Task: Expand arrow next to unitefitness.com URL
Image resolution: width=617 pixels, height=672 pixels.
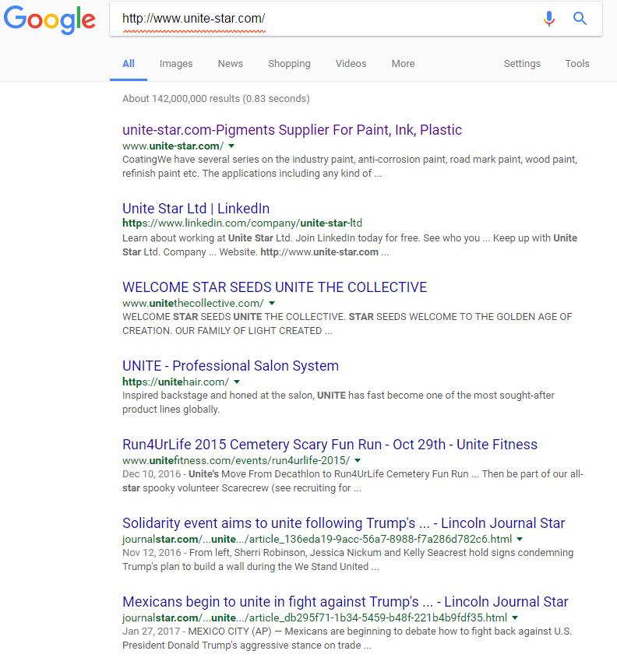Action: click(358, 460)
